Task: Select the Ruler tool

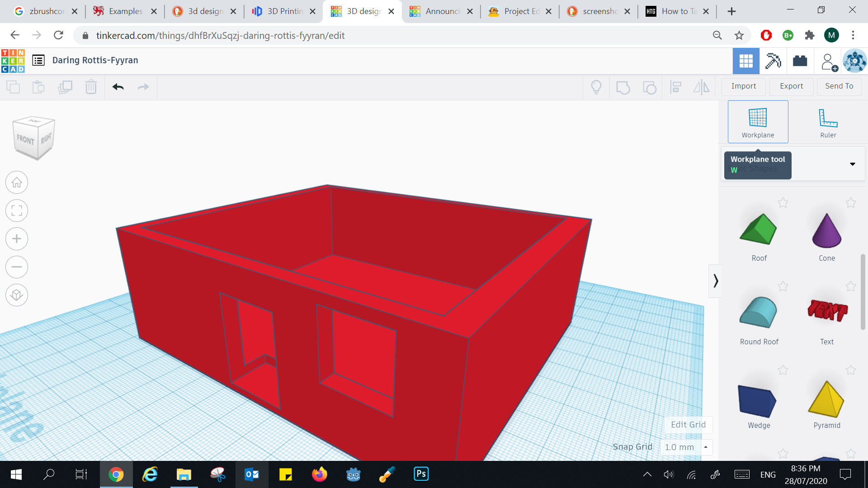Action: [827, 121]
